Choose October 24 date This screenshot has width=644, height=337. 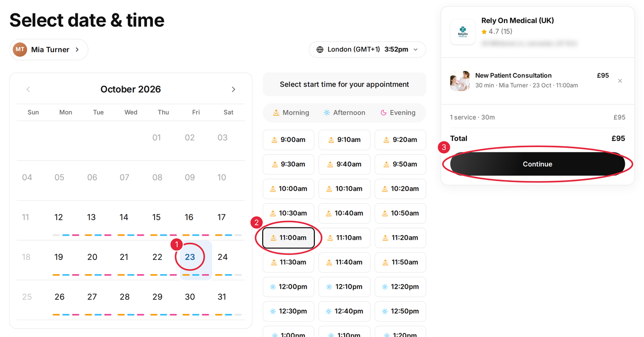click(x=223, y=257)
